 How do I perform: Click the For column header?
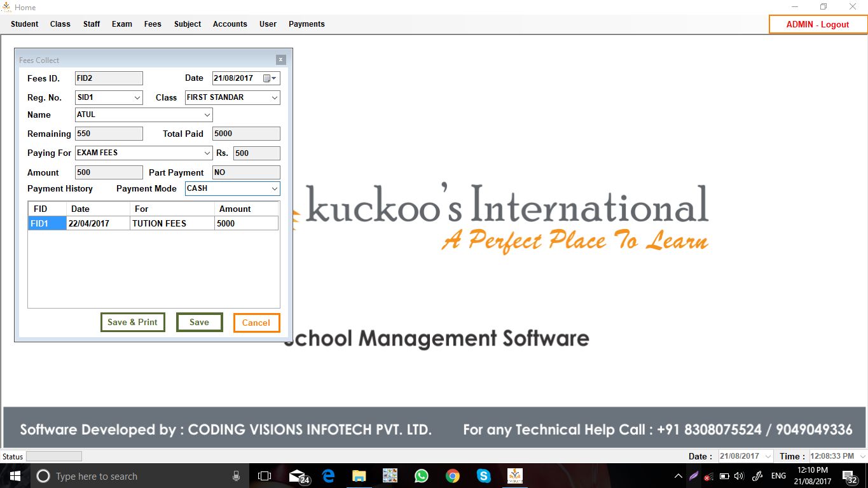point(172,209)
